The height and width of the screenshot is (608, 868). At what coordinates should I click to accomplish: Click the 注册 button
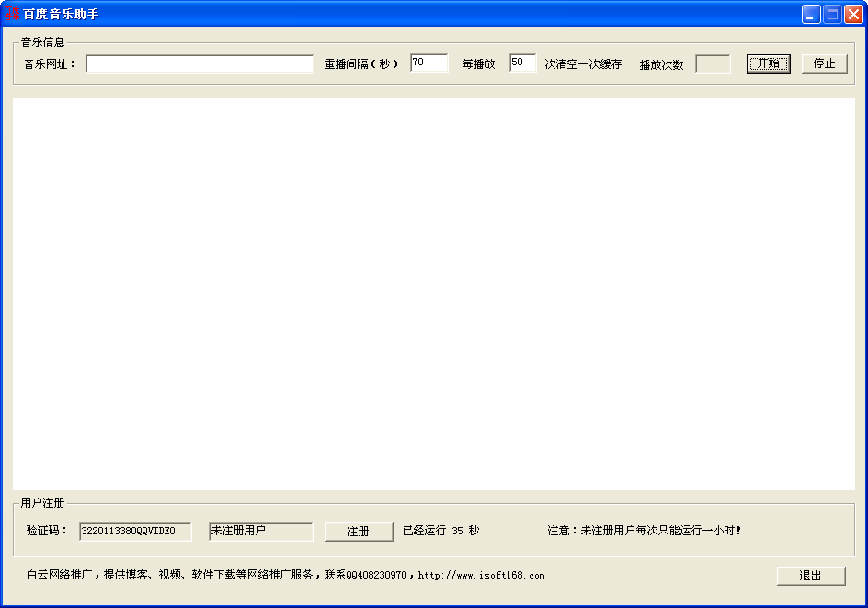click(359, 532)
